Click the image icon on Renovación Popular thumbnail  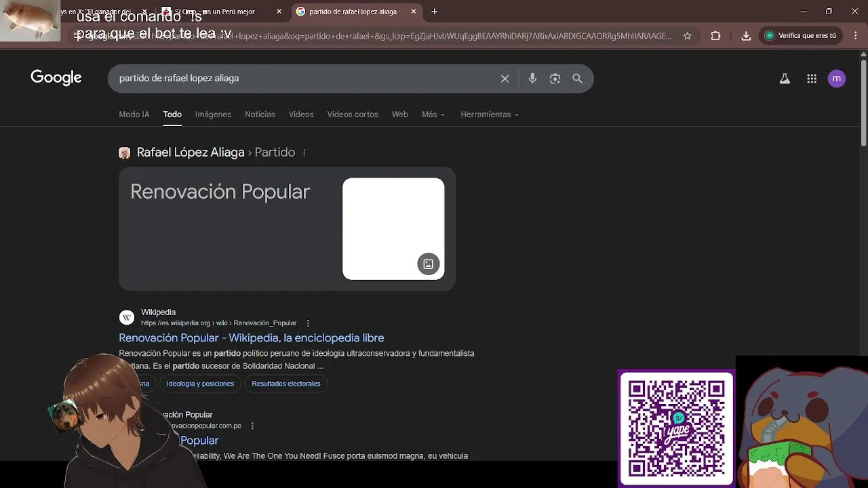428,264
